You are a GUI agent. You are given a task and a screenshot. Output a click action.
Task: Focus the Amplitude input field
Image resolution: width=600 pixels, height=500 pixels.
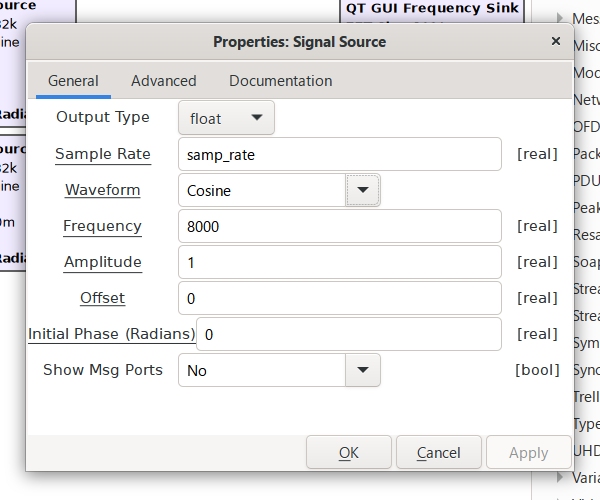tap(339, 262)
